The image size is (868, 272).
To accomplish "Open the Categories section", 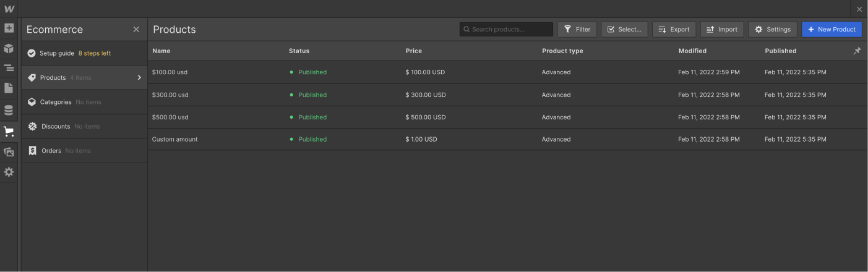I will click(56, 102).
